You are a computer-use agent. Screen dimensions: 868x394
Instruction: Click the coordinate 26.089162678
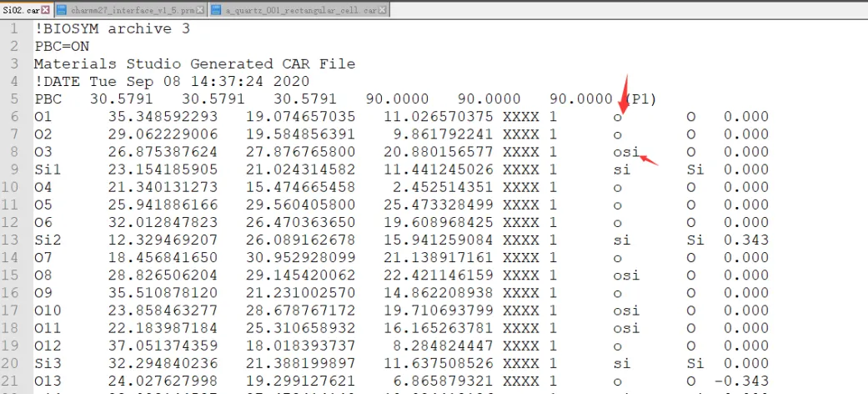[300, 240]
